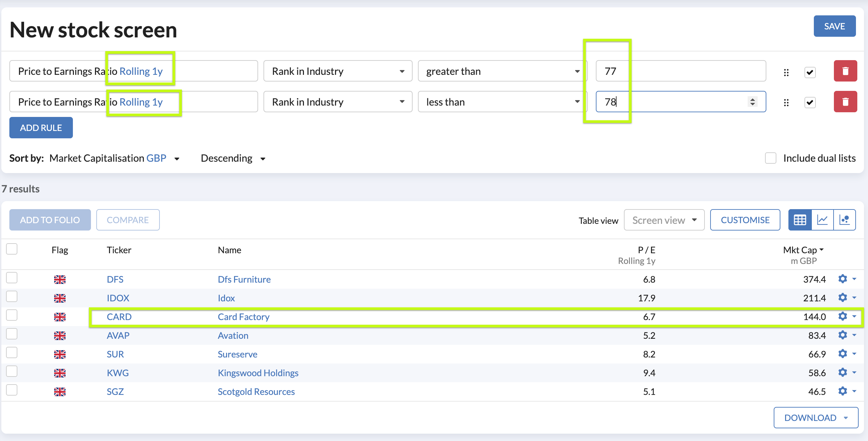Delete the first P/E rule with the trash icon
The image size is (868, 441).
(845, 71)
